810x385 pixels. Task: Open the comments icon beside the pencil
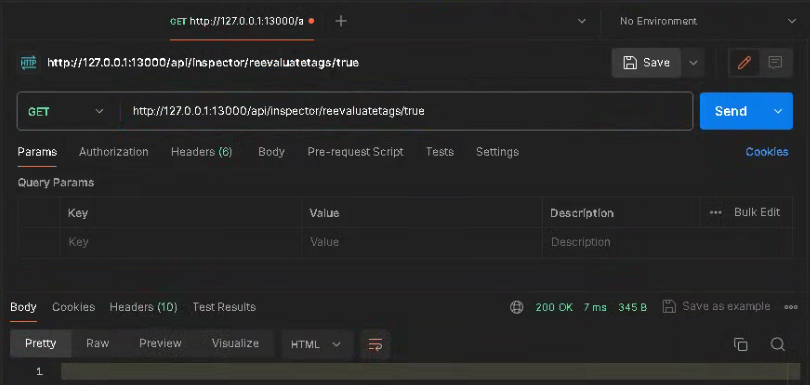coord(775,63)
